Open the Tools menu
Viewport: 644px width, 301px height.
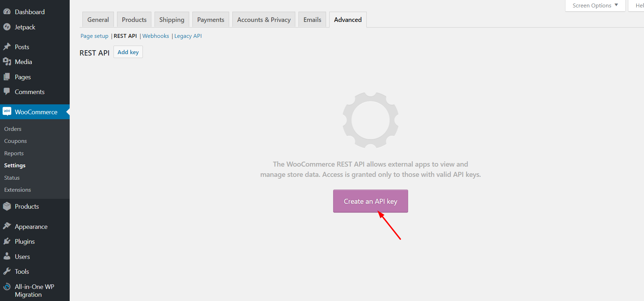coord(22,271)
